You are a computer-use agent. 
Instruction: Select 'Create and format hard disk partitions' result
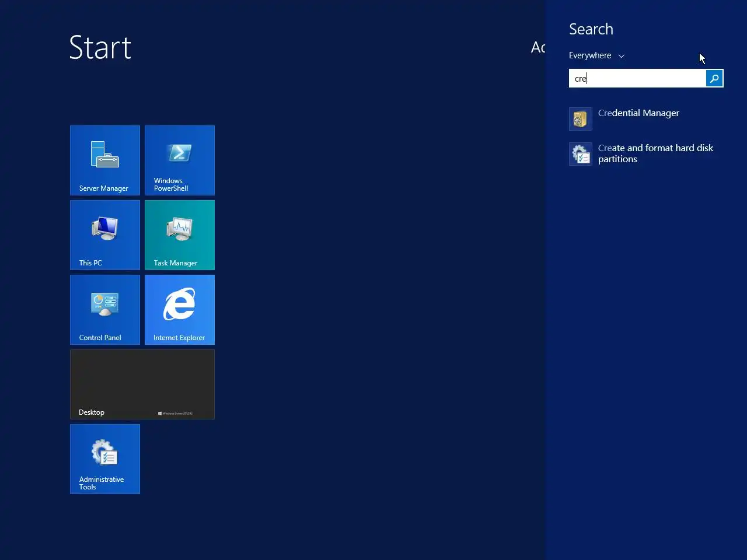click(x=646, y=154)
